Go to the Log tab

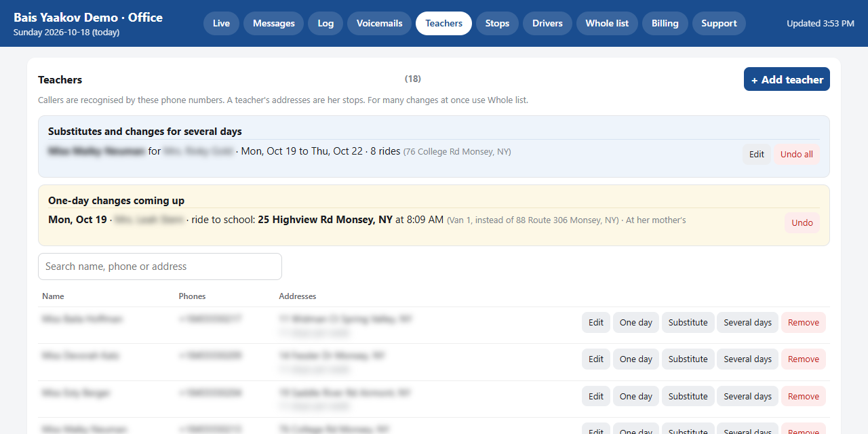(x=325, y=23)
